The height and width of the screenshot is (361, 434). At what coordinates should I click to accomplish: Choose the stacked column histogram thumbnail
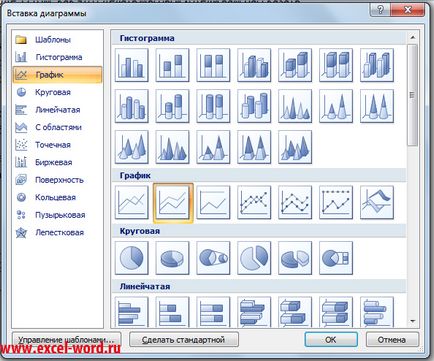coord(172,65)
